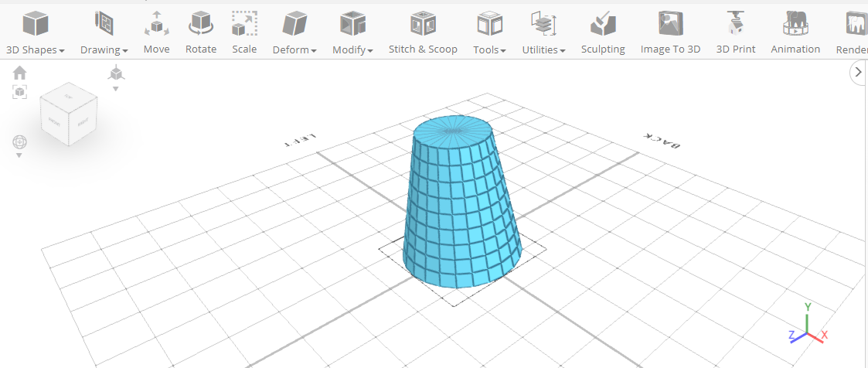Open the Render tool
The width and height of the screenshot is (868, 368).
[x=852, y=32]
